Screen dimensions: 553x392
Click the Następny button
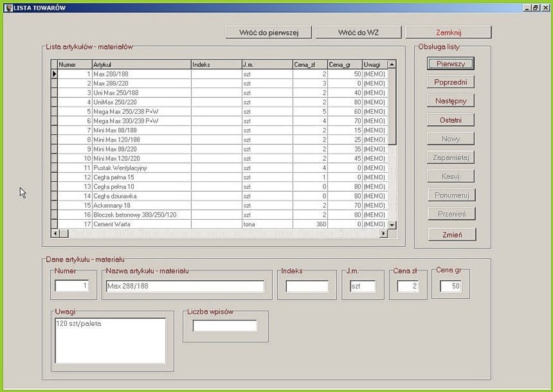click(451, 101)
